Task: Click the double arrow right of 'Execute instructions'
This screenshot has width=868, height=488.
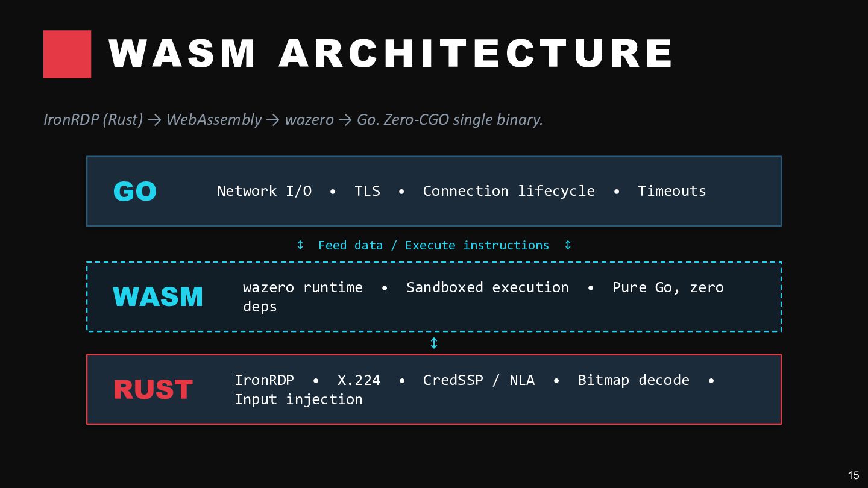Action: pyautogui.click(x=568, y=245)
